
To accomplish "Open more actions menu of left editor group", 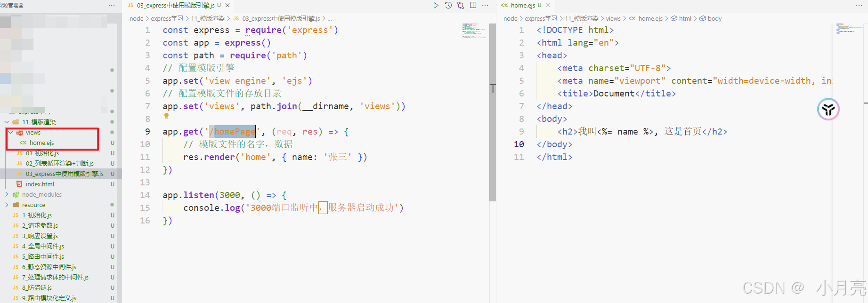I will tap(485, 5).
